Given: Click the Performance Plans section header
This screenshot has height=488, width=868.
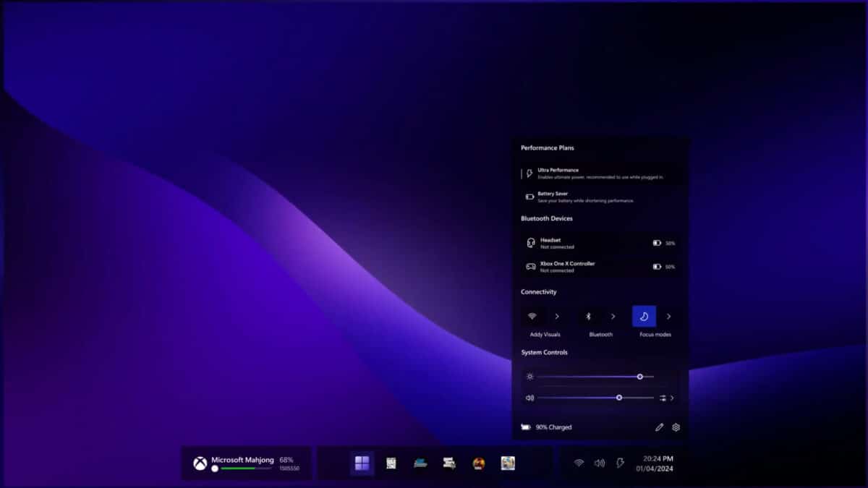Looking at the screenshot, I should [548, 147].
